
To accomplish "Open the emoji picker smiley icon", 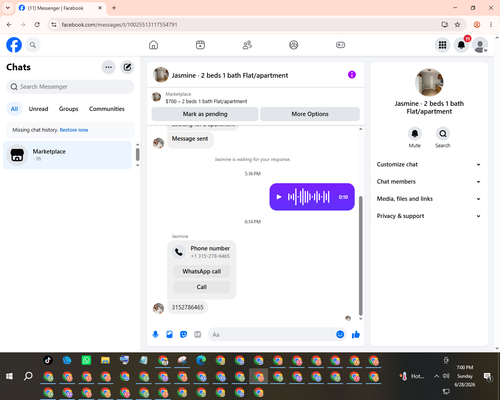I will click(x=340, y=334).
